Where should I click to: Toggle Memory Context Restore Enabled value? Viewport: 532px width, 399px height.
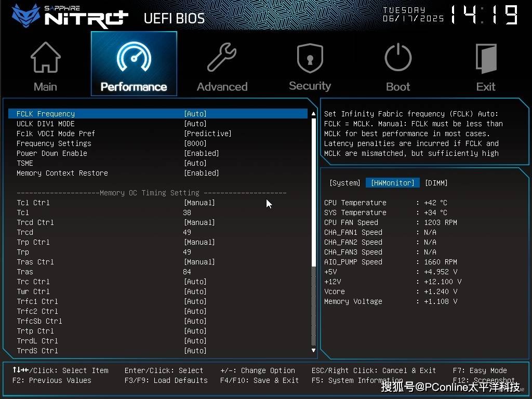pyautogui.click(x=201, y=173)
